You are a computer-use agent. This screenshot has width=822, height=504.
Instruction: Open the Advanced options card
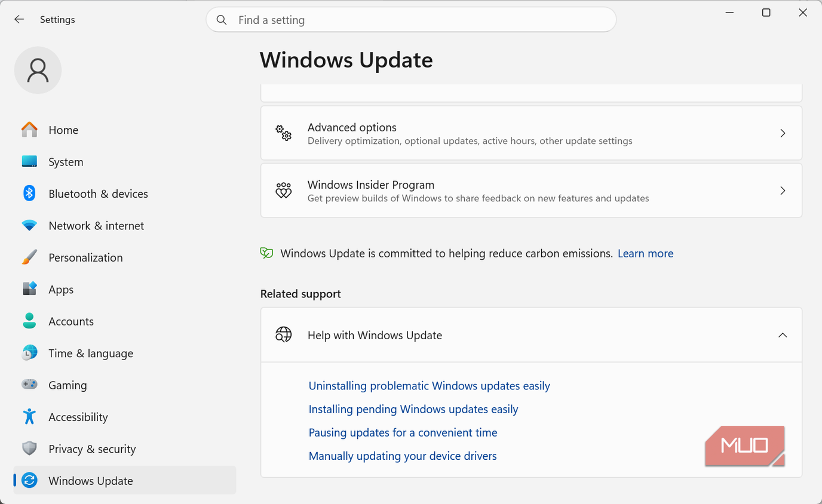[x=531, y=133]
